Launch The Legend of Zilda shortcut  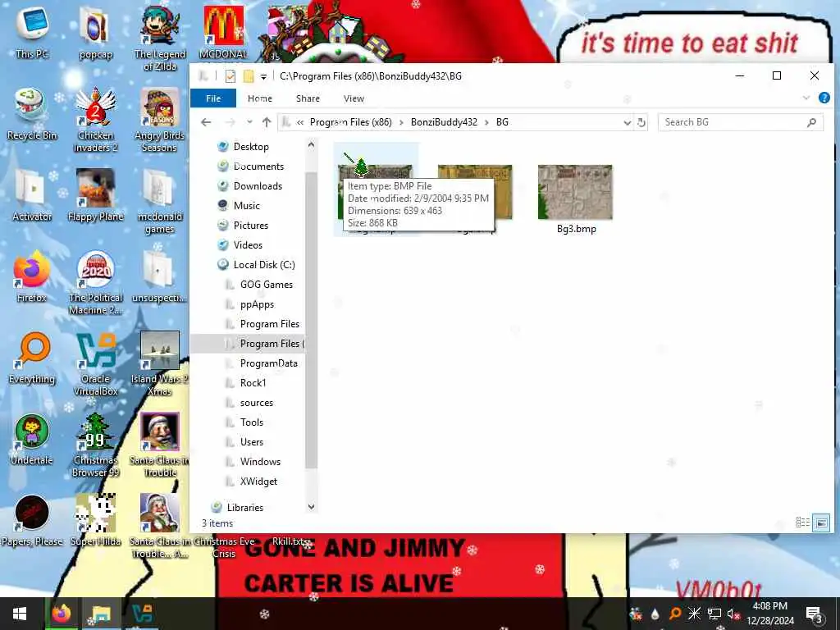pos(160,38)
